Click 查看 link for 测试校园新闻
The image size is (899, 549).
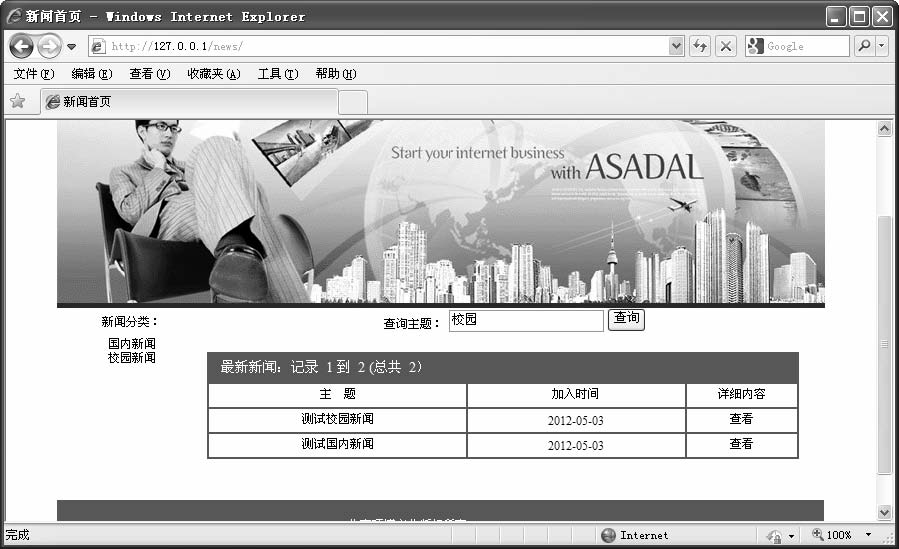pyautogui.click(x=741, y=419)
